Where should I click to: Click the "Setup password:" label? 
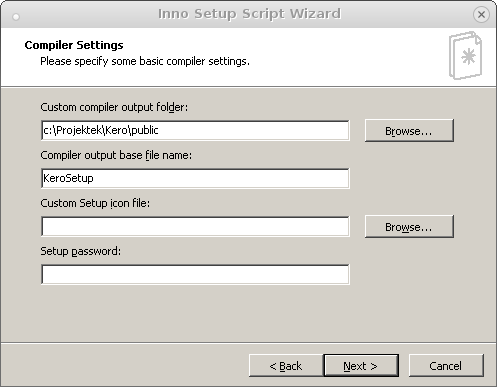point(80,251)
